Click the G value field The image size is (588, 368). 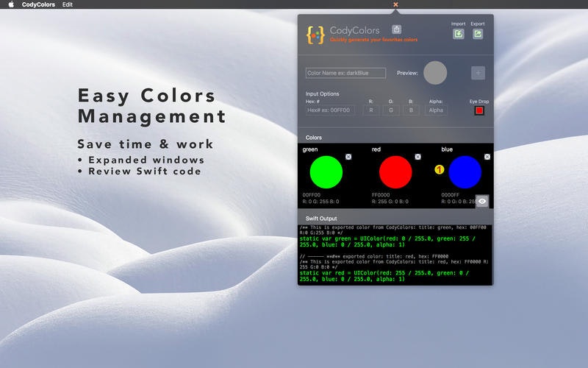[x=391, y=110]
